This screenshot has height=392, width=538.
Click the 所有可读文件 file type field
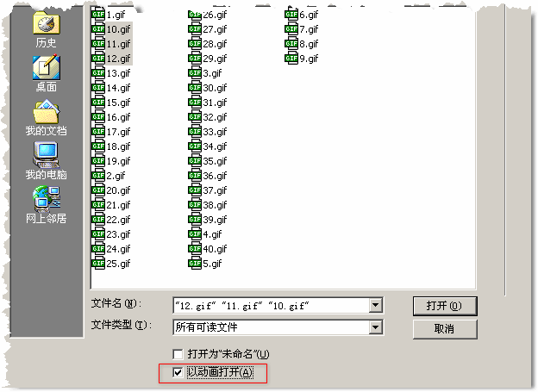[x=271, y=327]
